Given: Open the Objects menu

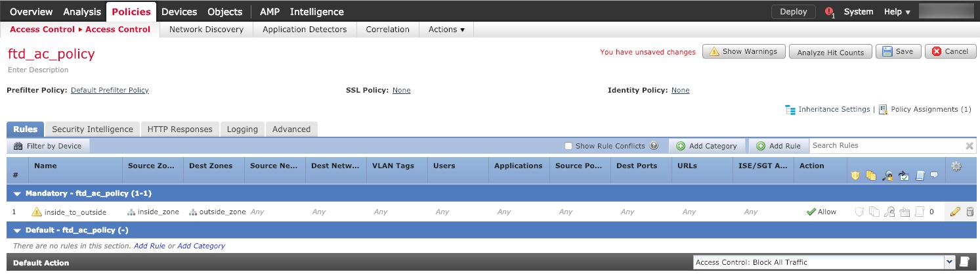Looking at the screenshot, I should [x=225, y=11].
